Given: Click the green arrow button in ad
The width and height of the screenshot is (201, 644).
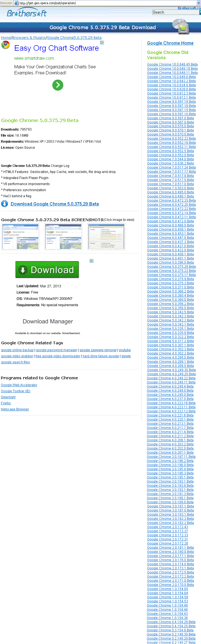Looking at the screenshot, I should click(58, 85).
